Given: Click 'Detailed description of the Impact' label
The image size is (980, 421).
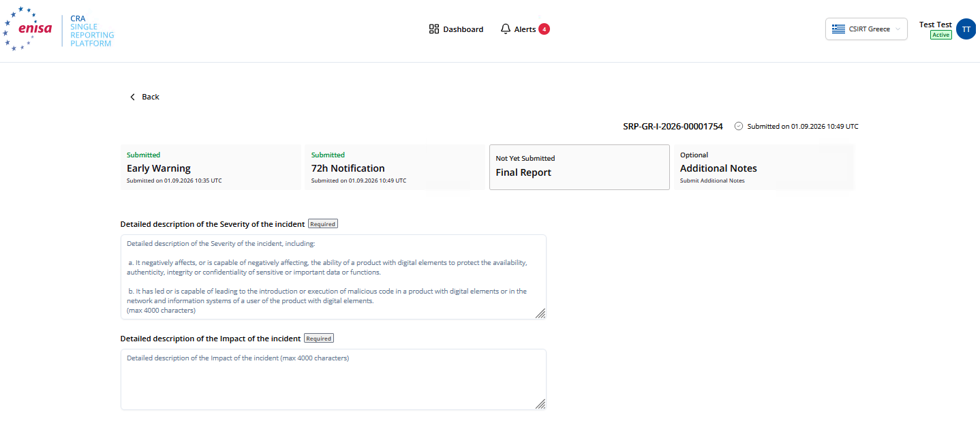Looking at the screenshot, I should 211,339.
